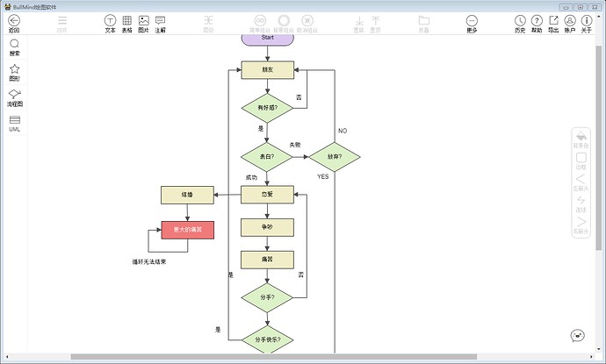Select the 文本 text tool
Image resolution: width=606 pixels, height=364 pixels.
[110, 20]
